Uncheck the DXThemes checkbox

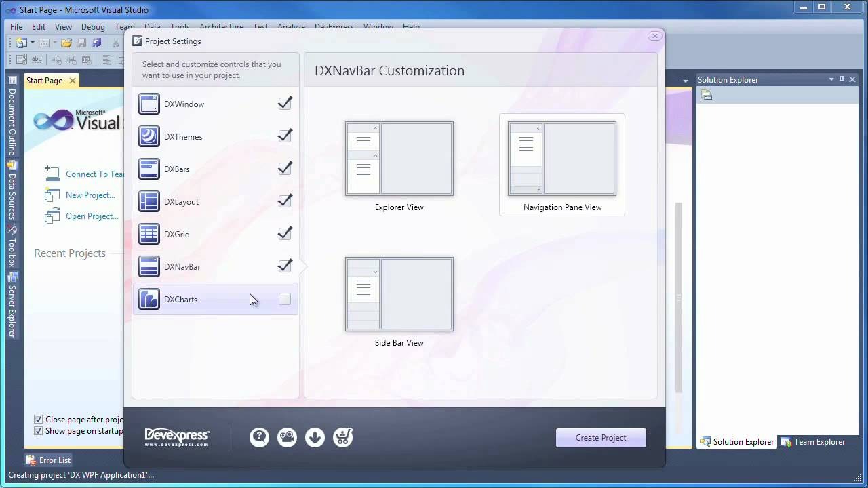pos(285,136)
